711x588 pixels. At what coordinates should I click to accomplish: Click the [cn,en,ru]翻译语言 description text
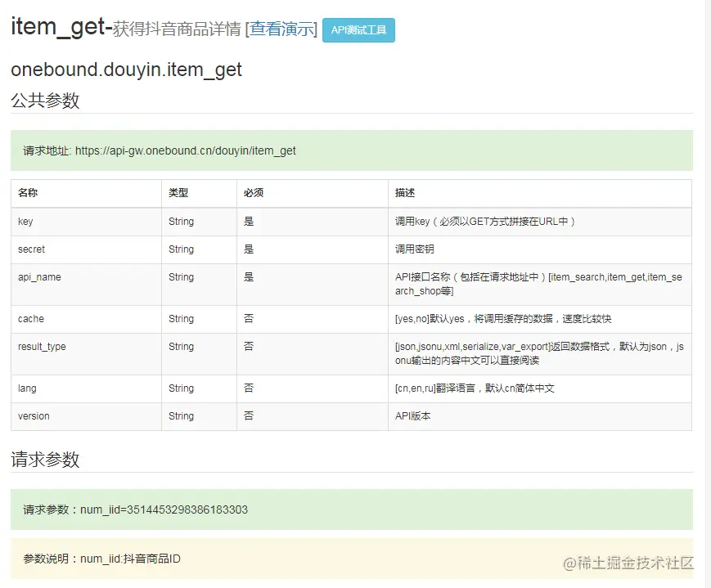[x=475, y=388]
